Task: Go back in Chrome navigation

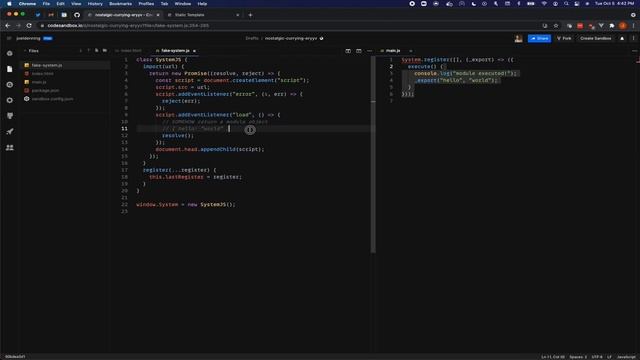Action: (x=8, y=25)
